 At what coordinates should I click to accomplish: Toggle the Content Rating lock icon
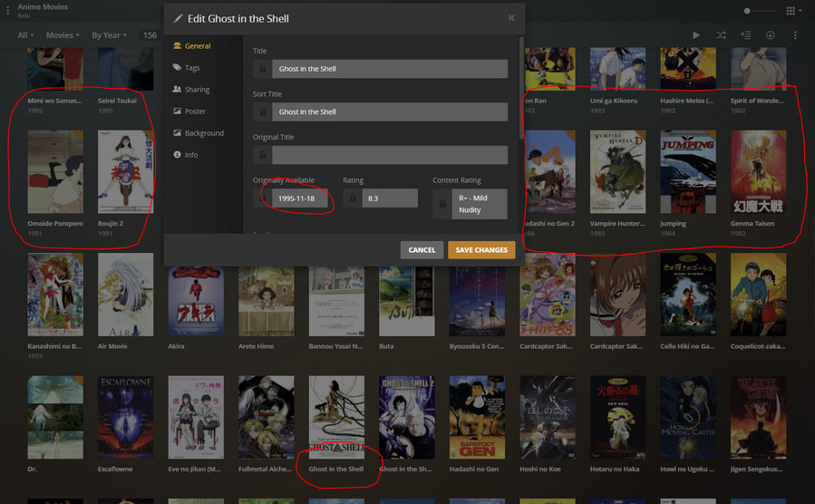point(442,204)
